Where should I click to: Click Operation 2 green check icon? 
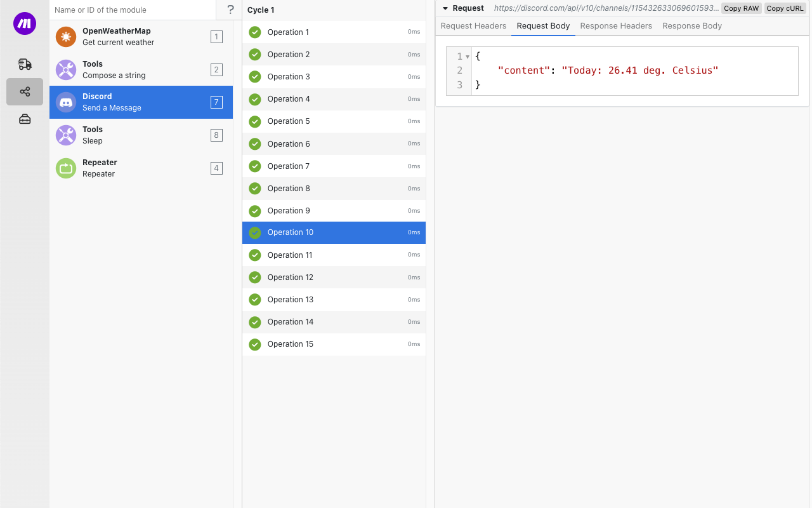point(255,55)
